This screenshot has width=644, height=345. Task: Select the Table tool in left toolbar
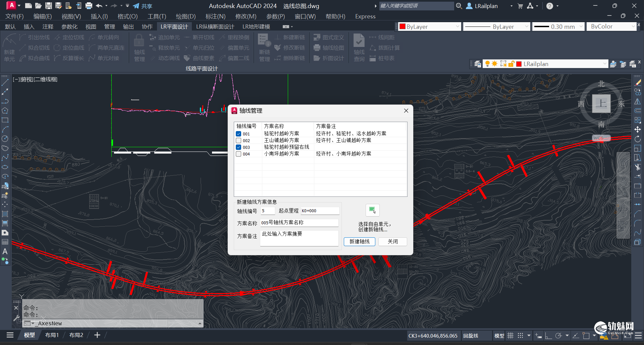click(x=5, y=242)
